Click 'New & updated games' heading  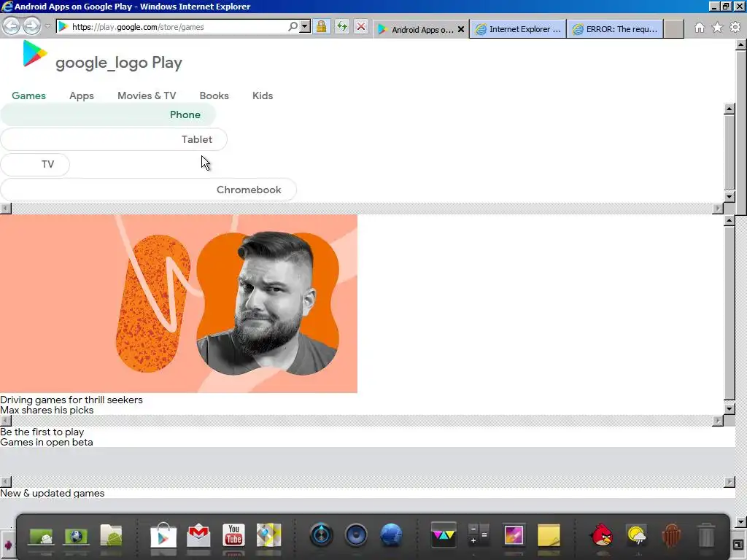click(52, 494)
